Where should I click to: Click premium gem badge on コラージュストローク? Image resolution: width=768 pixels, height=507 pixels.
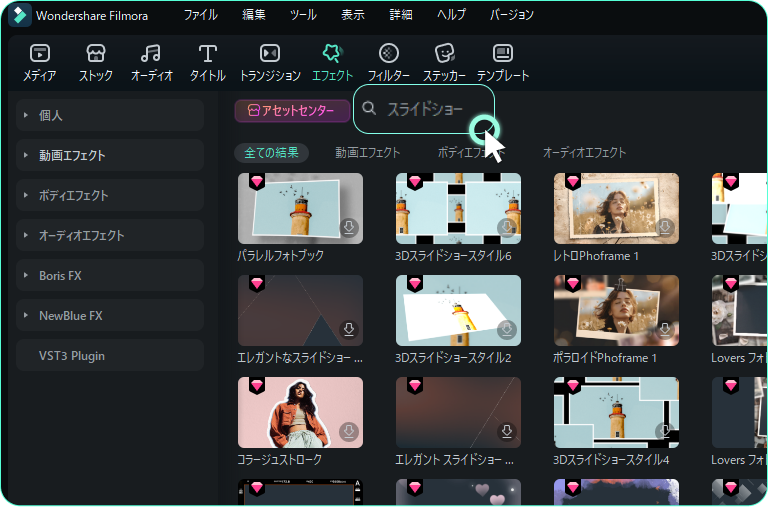(x=257, y=386)
